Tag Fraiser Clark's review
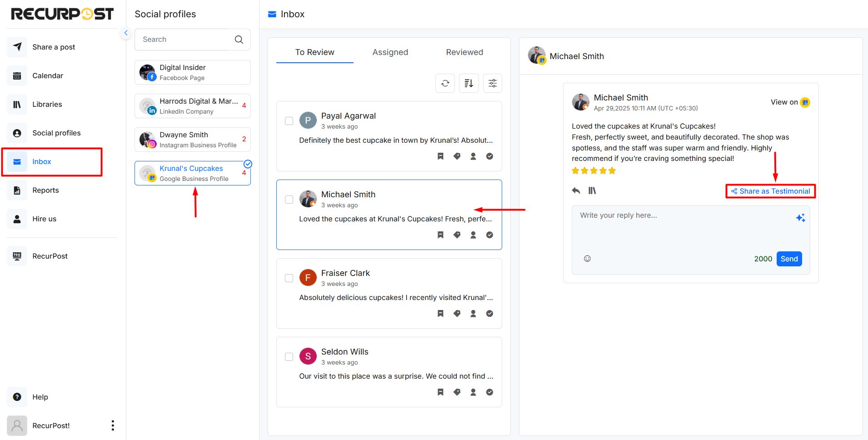868x440 pixels. pos(457,314)
